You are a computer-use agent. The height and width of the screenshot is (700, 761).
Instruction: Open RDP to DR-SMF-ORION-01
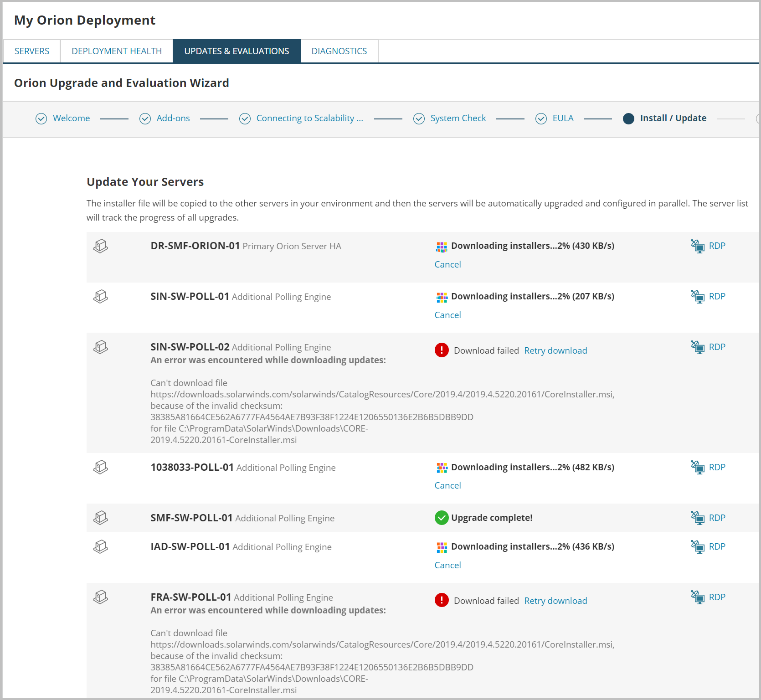coord(717,246)
